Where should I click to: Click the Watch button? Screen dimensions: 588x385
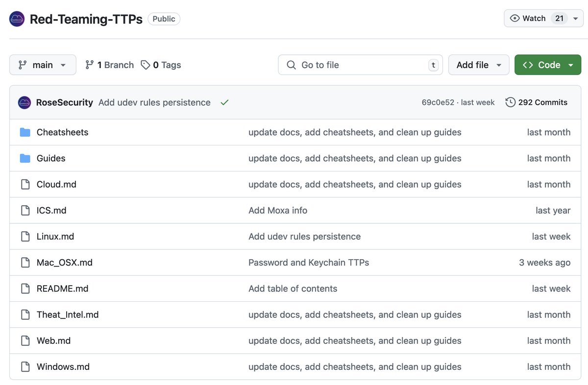[543, 18]
